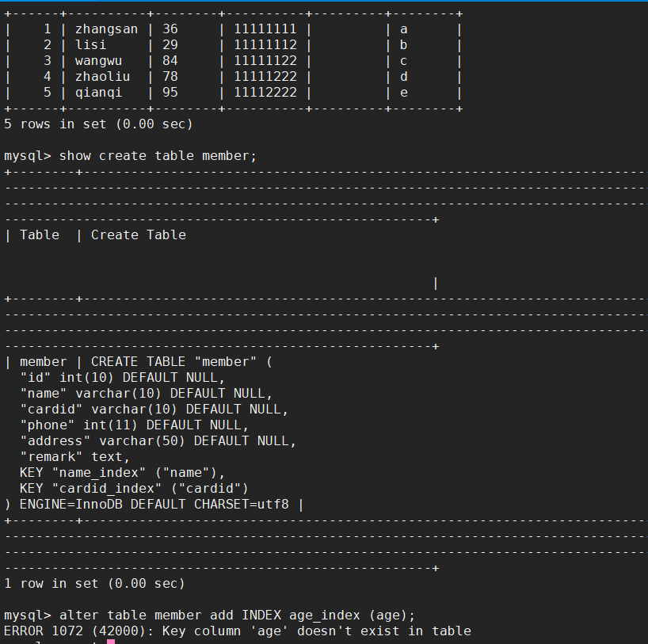
Task: Click the remark value 'a'
Action: [x=404, y=30]
